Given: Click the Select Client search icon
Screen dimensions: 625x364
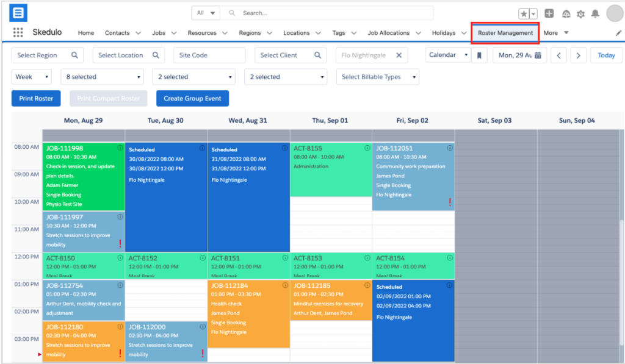Looking at the screenshot, I should 317,55.
